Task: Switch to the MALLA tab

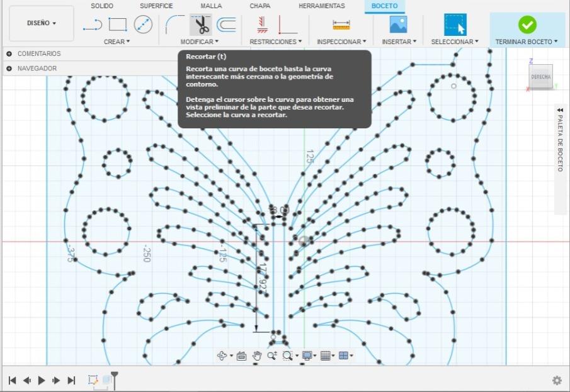Action: click(211, 6)
